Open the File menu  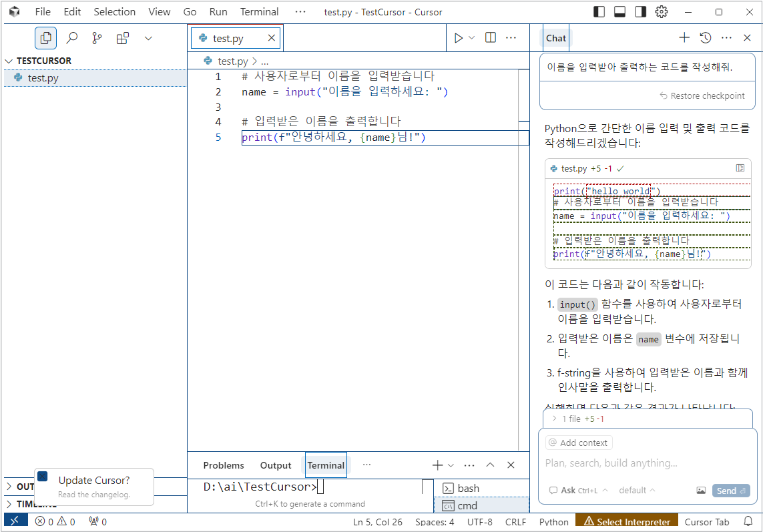coord(43,12)
